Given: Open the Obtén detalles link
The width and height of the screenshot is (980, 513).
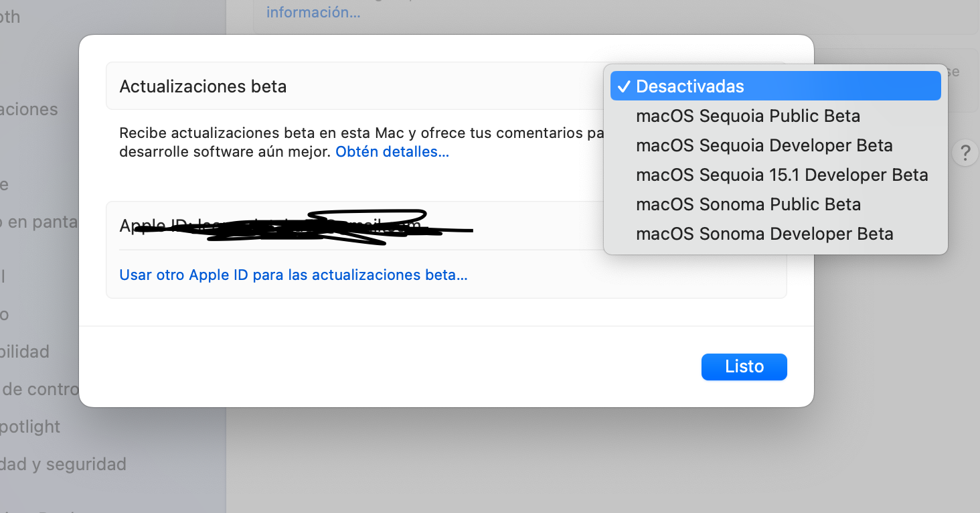Looking at the screenshot, I should tap(392, 152).
